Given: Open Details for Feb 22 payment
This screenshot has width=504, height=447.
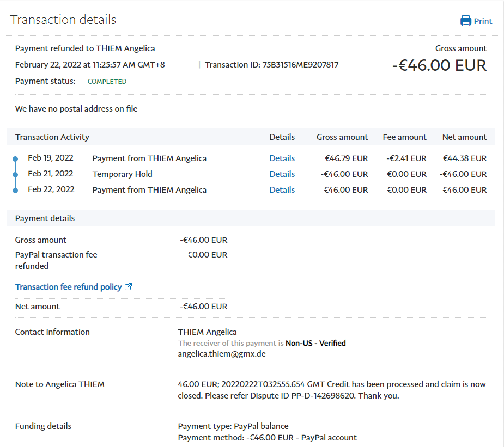Looking at the screenshot, I should pos(282,190).
